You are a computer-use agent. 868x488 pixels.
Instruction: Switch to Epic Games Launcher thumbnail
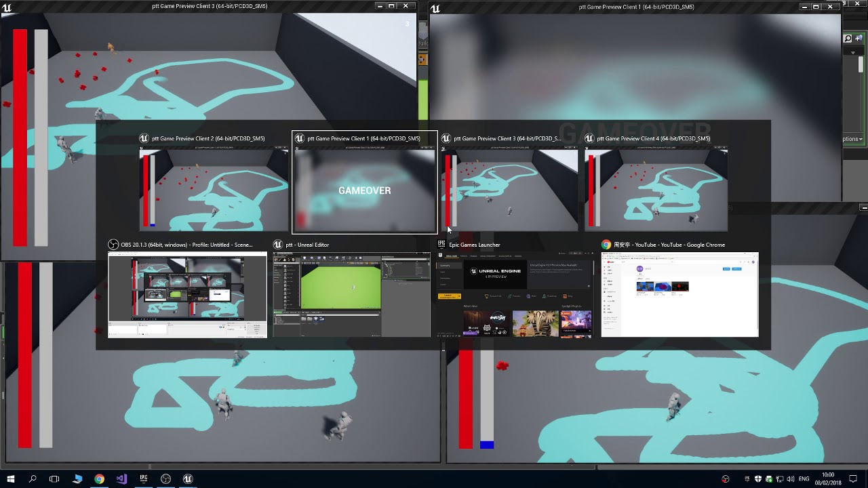tap(515, 295)
